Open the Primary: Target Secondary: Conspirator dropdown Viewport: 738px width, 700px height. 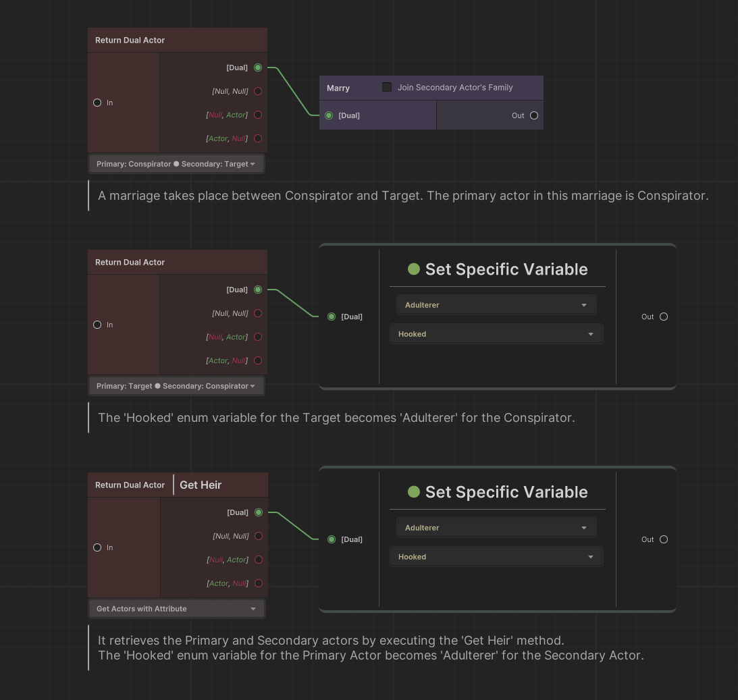[x=176, y=386]
